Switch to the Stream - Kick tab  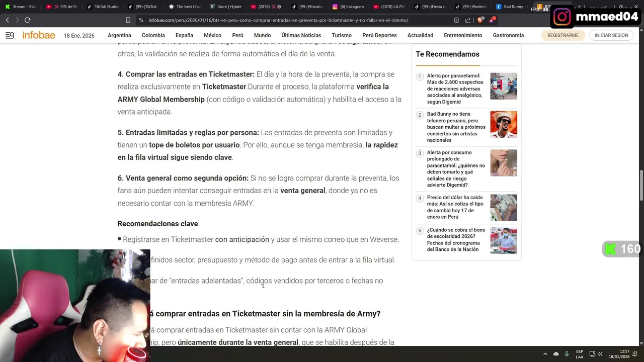coord(21,7)
